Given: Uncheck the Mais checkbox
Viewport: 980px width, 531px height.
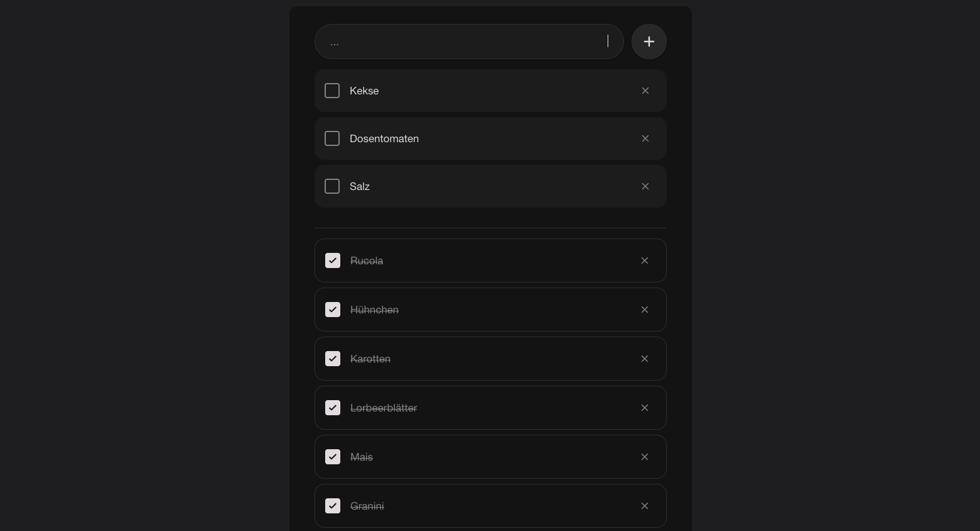Looking at the screenshot, I should 333,457.
